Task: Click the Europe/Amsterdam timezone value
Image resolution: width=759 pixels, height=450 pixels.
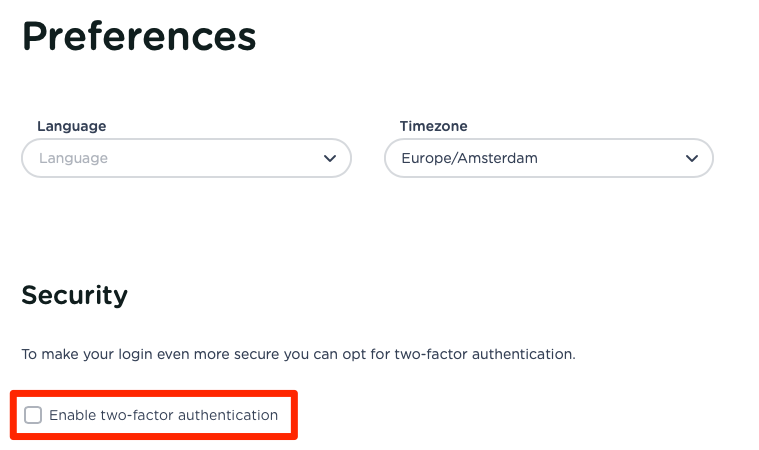Action: coord(454,158)
